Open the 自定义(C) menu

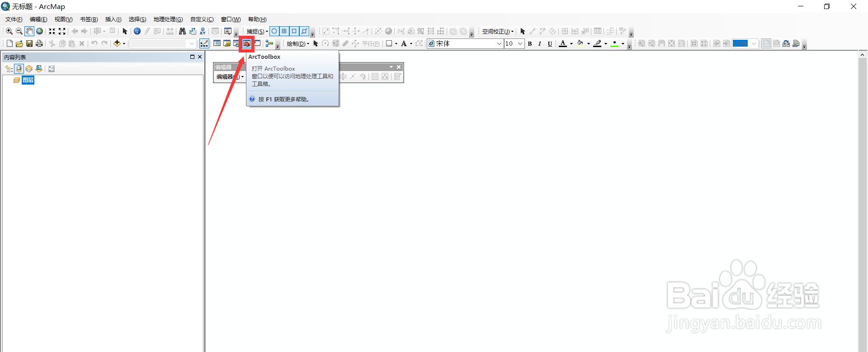pos(202,19)
